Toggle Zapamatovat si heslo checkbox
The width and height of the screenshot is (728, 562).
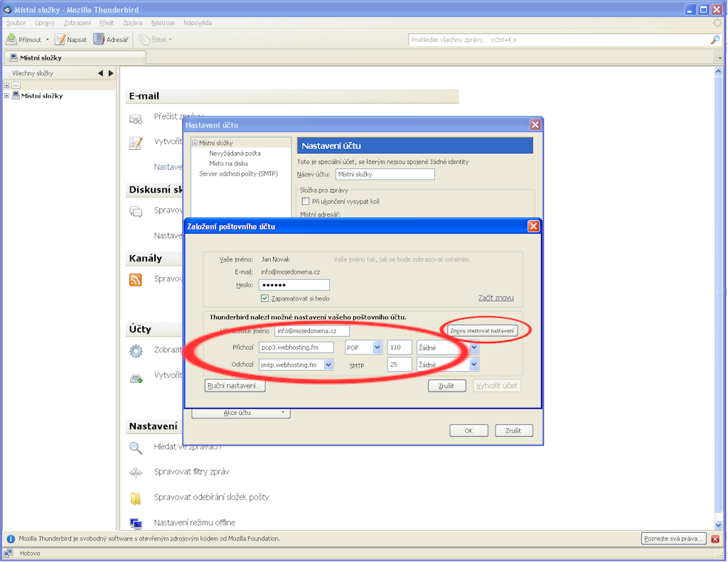click(264, 298)
